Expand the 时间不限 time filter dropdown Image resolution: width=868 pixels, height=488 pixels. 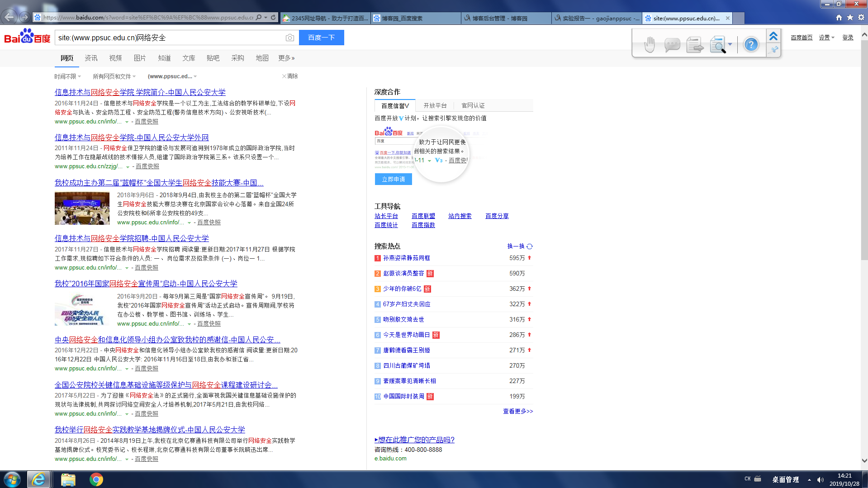(x=67, y=76)
